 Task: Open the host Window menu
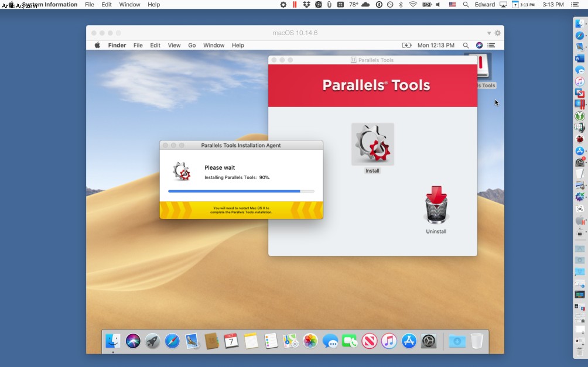130,5
